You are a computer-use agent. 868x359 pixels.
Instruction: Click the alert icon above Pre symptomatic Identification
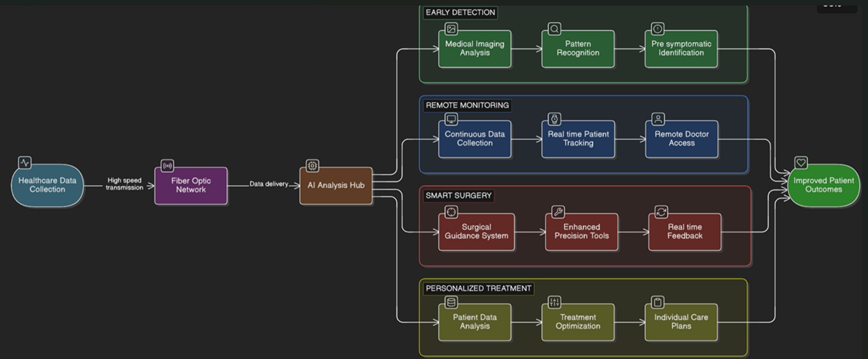(x=658, y=29)
